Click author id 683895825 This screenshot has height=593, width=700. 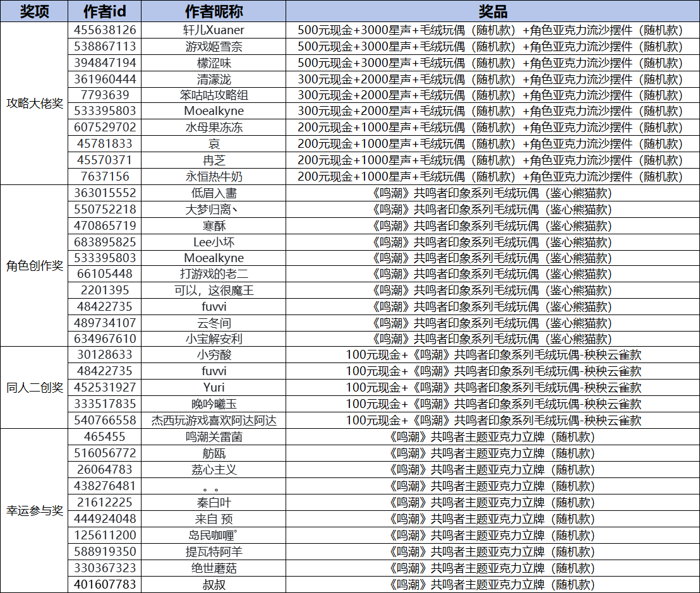[x=105, y=243]
